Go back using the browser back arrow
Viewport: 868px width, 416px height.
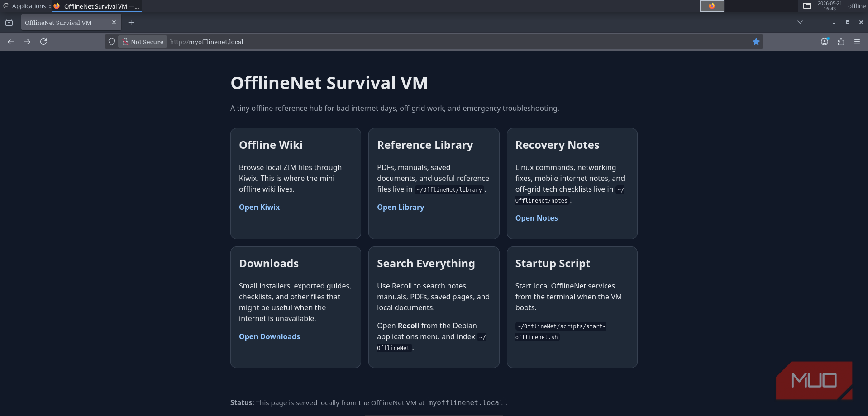11,42
